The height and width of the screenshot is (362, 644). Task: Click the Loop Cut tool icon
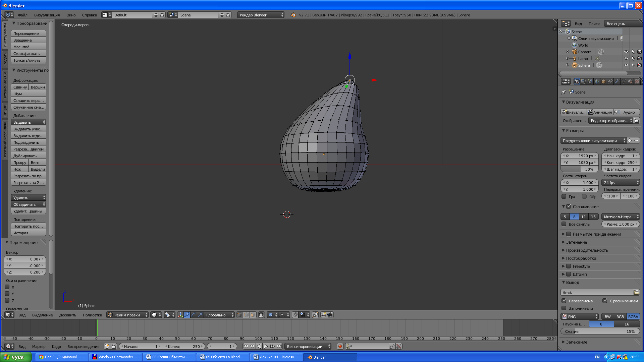click(28, 149)
